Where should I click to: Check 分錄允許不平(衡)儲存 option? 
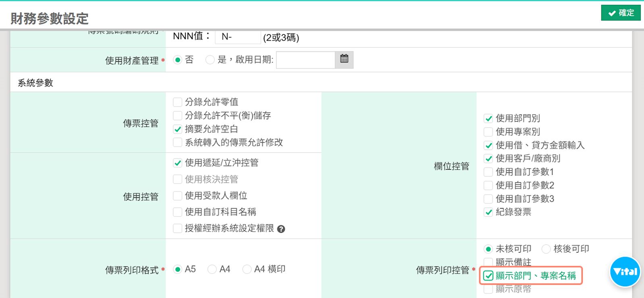point(178,116)
